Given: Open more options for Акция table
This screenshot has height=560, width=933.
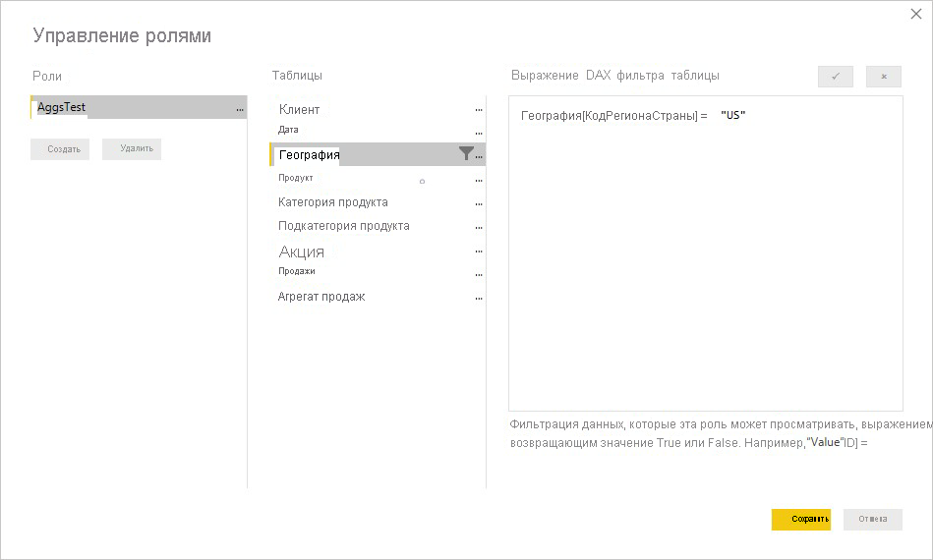Looking at the screenshot, I should (479, 252).
